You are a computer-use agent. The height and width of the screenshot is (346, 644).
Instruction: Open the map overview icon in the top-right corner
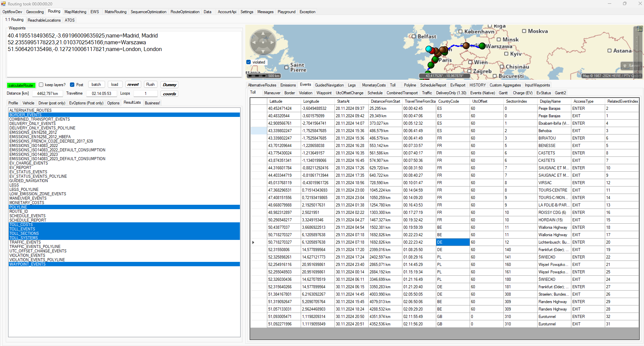point(640,29)
